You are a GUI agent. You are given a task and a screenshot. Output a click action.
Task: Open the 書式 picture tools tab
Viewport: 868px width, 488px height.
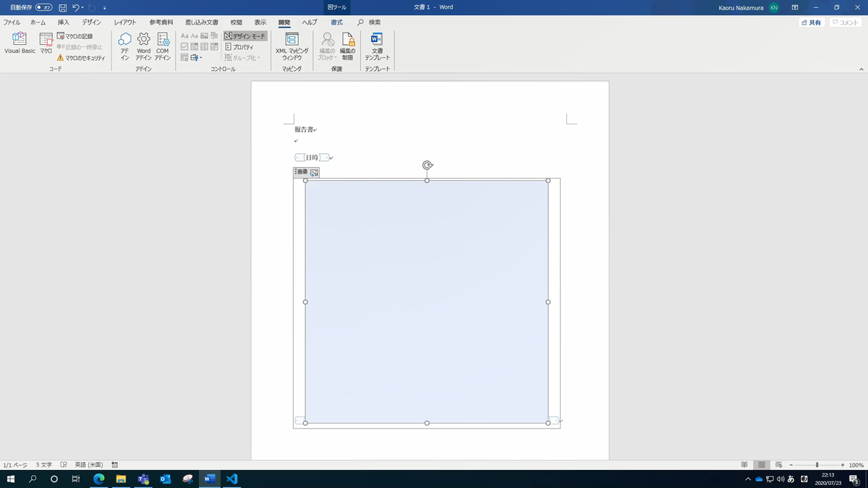[337, 22]
